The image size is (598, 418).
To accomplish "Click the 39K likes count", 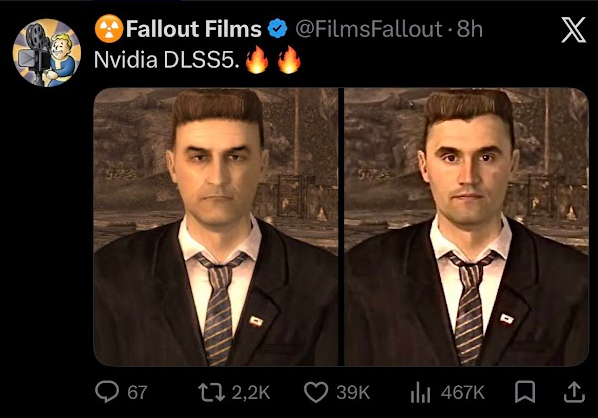I will (353, 392).
